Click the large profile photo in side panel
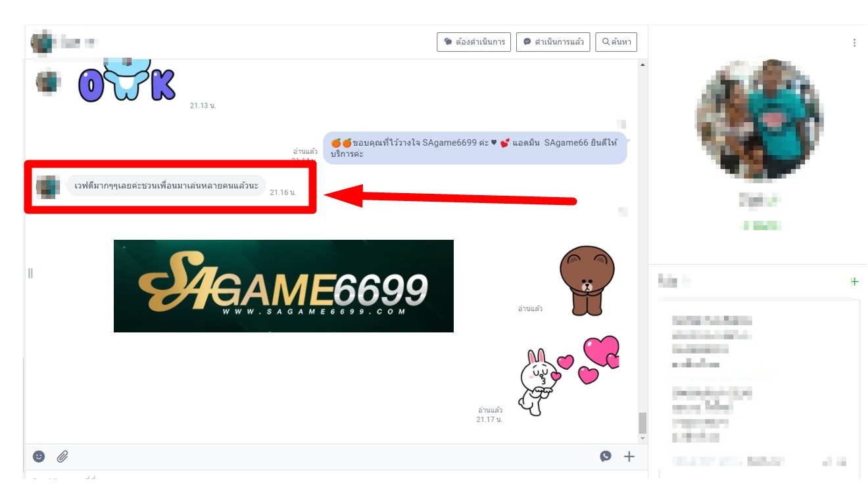Viewport: 868px width, 496px height. pyautogui.click(x=759, y=120)
